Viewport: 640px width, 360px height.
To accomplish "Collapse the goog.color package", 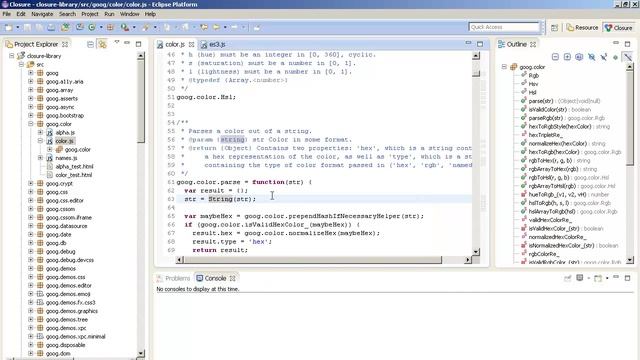I will [31, 124].
